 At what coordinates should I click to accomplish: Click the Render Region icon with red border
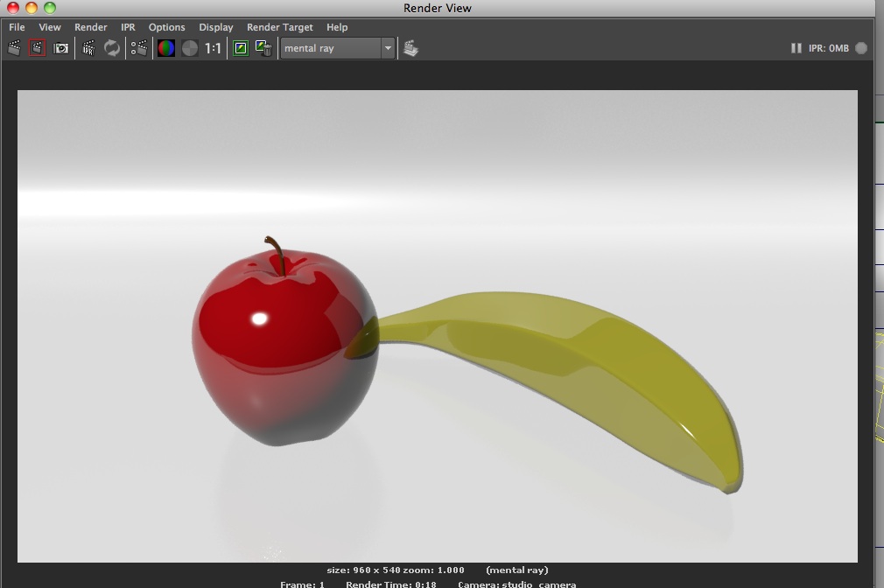37,48
